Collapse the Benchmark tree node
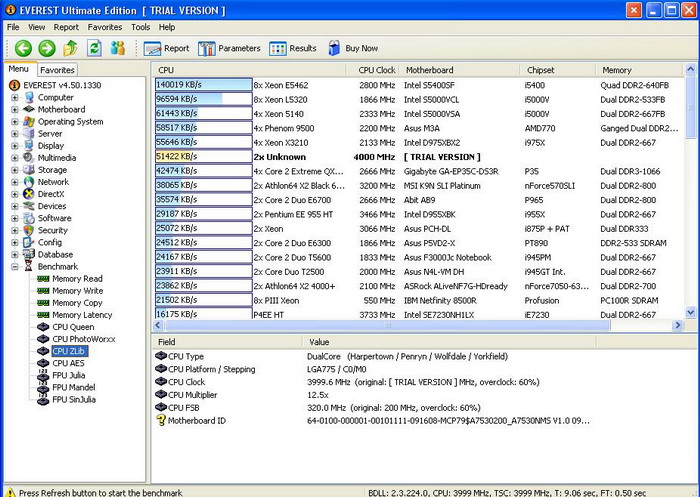Viewport: 700px width, 497px height. [x=14, y=267]
